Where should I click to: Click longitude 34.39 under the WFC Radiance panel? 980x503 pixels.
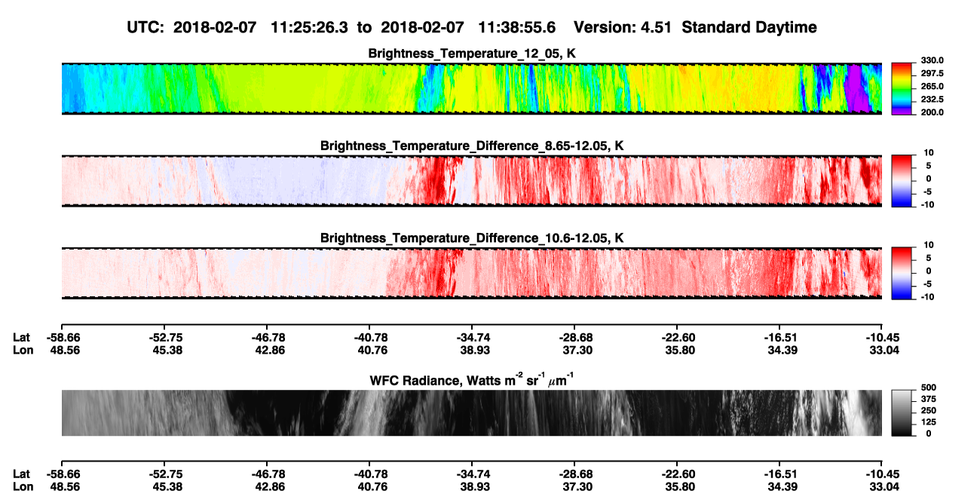tap(782, 486)
